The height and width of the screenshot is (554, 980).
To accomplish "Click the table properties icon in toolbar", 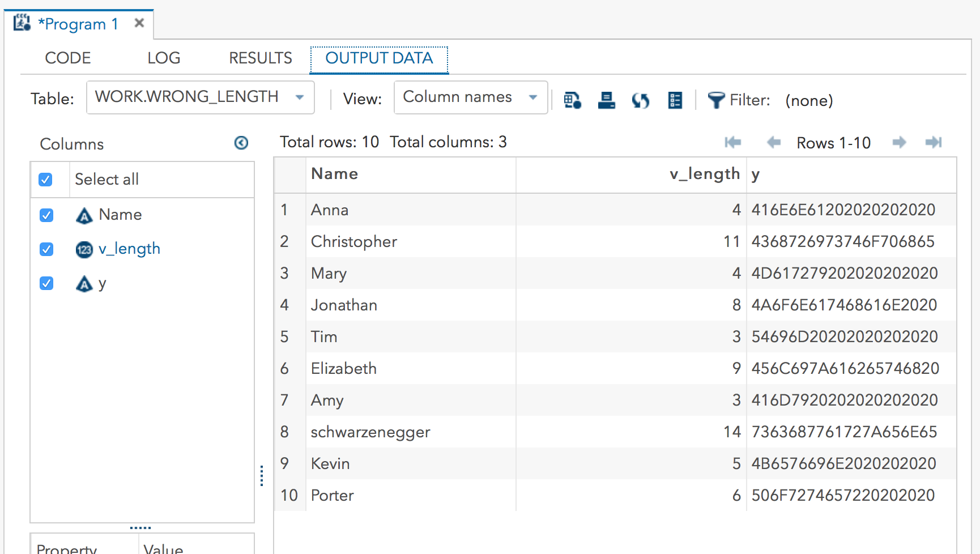I will pyautogui.click(x=572, y=100).
